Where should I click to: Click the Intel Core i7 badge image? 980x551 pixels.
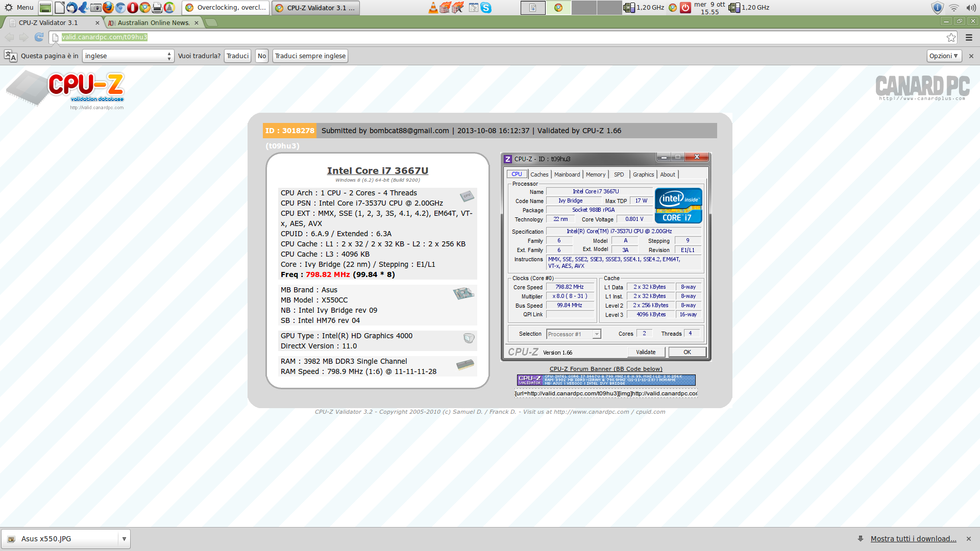tap(678, 206)
